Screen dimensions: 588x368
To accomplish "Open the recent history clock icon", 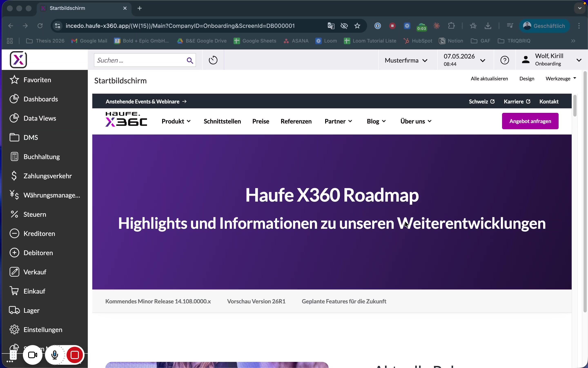I will tap(213, 60).
